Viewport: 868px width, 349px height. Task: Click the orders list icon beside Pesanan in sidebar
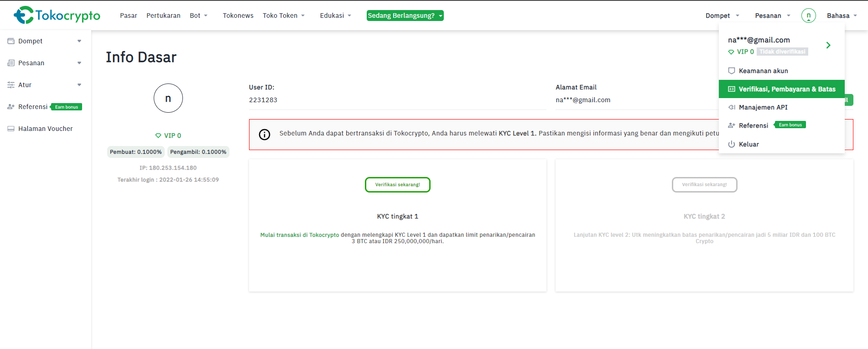[11, 63]
